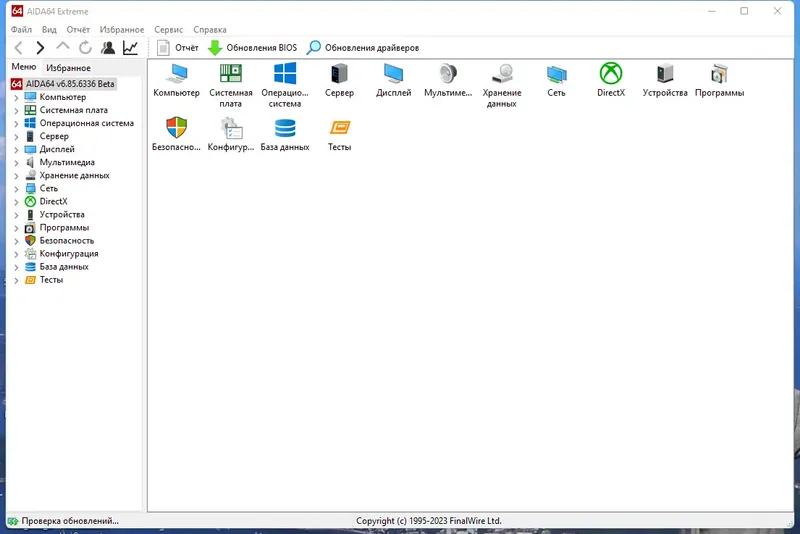Click Обновления BIOS button

(x=252, y=48)
